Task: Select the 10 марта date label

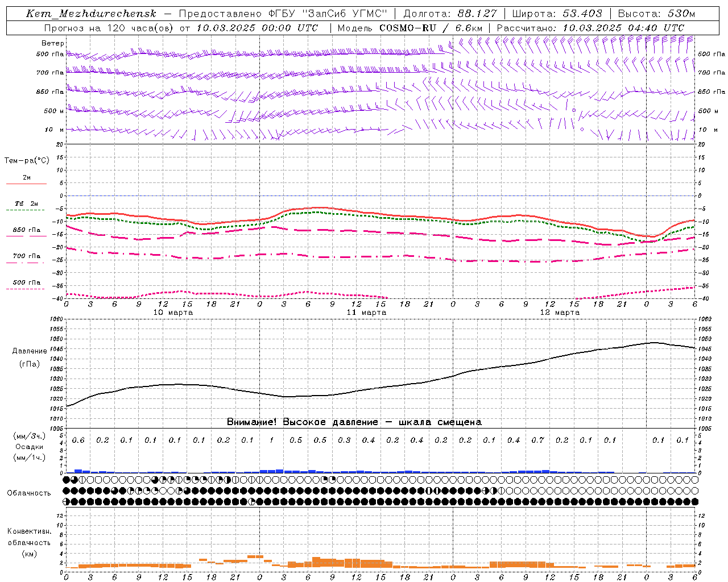Action: click(x=173, y=313)
